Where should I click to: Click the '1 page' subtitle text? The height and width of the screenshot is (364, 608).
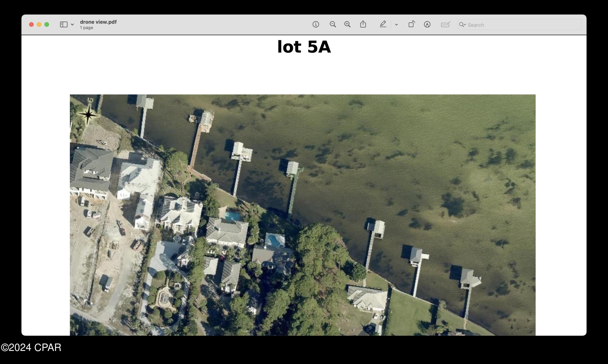point(86,28)
